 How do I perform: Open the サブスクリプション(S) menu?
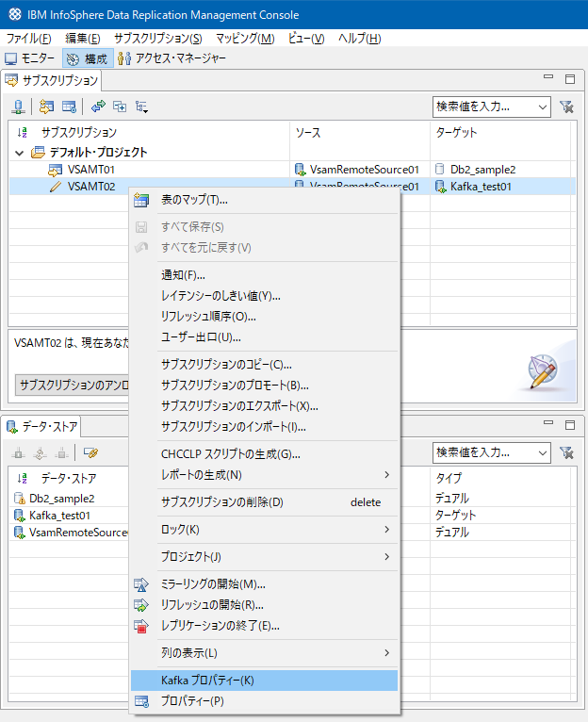(158, 39)
